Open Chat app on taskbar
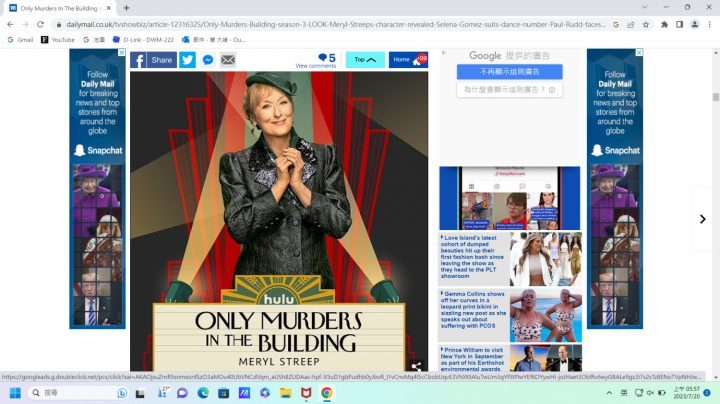Screen dimensions: 720x404 point(182,393)
